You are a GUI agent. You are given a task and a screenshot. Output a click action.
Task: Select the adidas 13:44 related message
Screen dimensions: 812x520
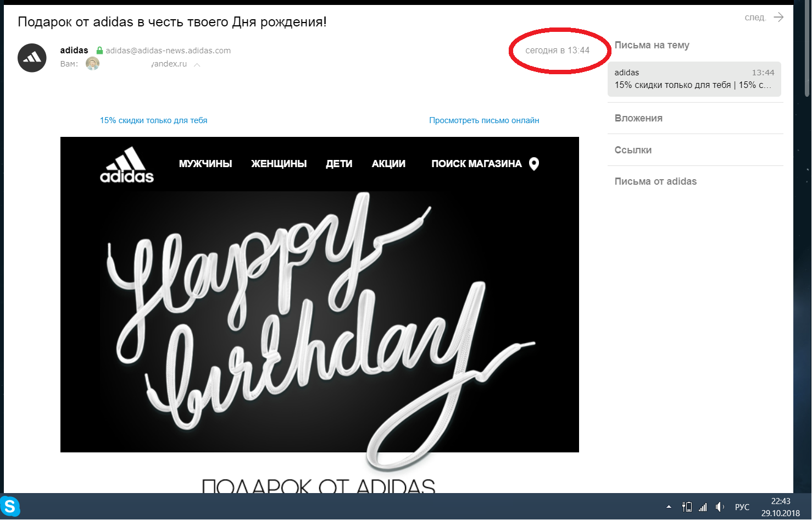tap(694, 79)
